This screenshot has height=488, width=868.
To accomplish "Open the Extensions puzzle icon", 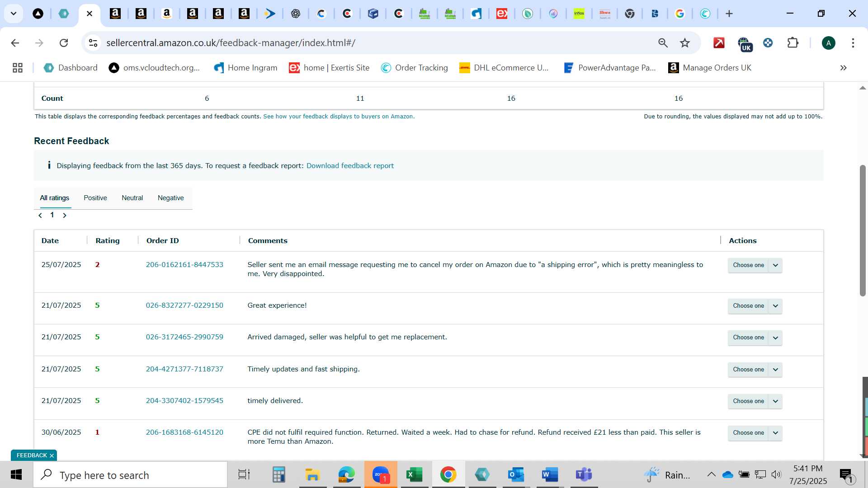I will pos(793,43).
